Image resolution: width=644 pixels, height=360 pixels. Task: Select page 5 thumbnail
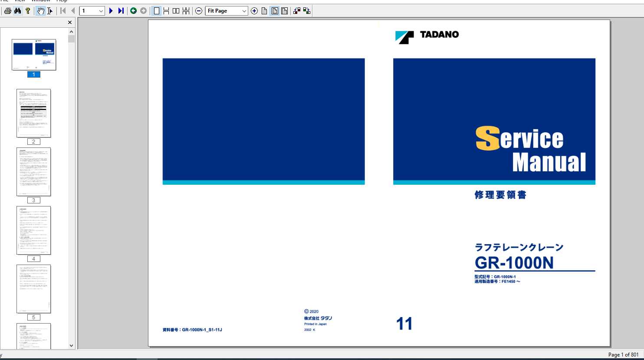coord(34,289)
